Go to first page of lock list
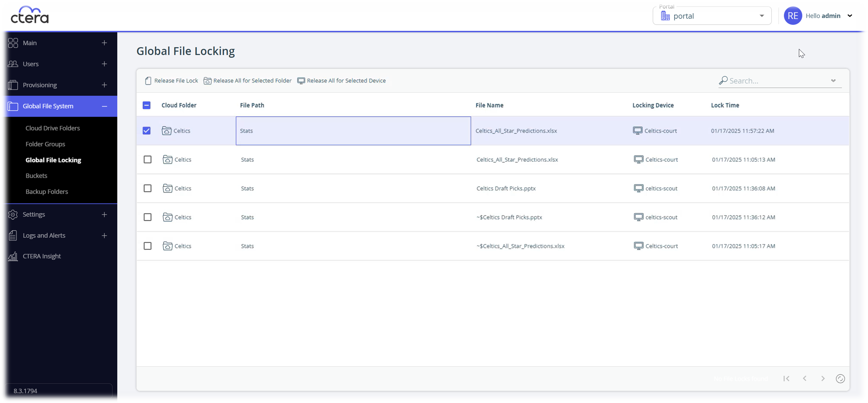Image resolution: width=868 pixels, height=403 pixels. click(x=786, y=378)
